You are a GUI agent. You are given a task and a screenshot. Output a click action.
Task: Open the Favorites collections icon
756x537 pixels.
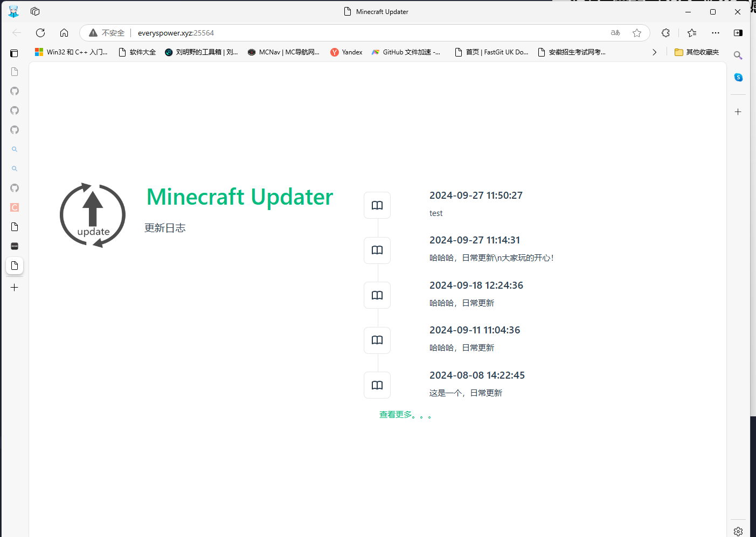click(692, 33)
